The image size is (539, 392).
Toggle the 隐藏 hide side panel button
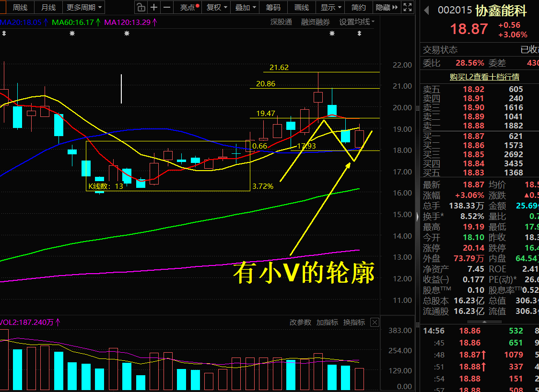click(x=387, y=7)
